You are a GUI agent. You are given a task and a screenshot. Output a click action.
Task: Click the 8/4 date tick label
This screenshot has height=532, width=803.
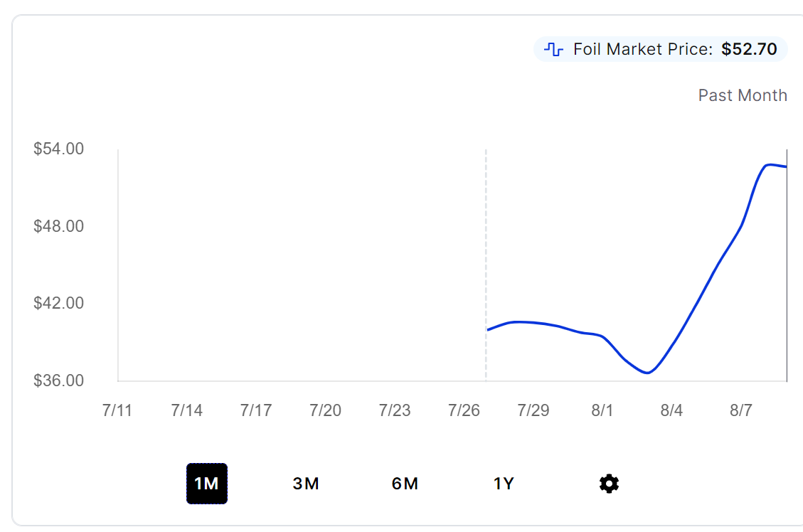pyautogui.click(x=671, y=410)
